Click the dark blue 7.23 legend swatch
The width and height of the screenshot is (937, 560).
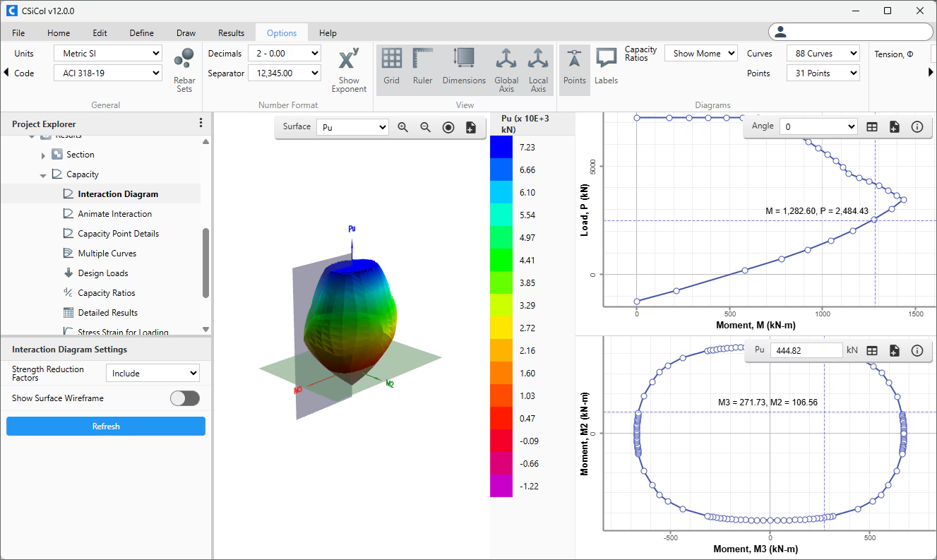click(501, 147)
